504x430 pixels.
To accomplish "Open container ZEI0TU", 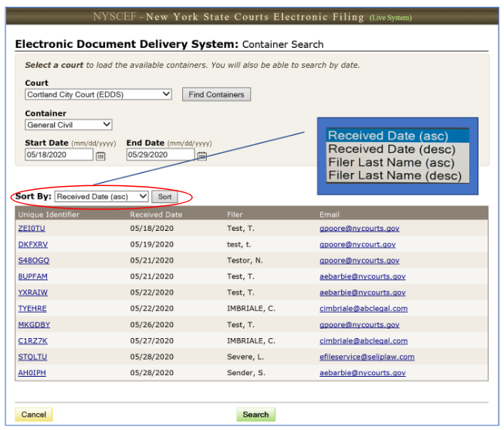I will click(32, 229).
